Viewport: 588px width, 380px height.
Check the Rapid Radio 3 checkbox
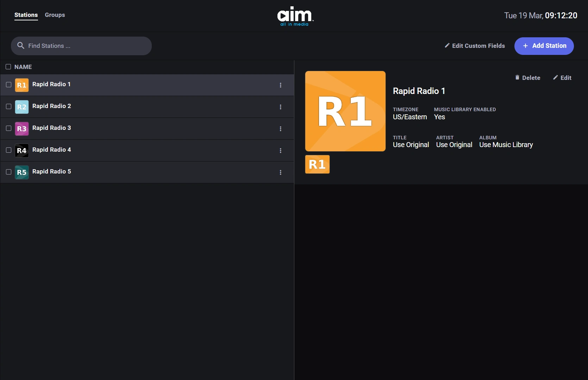(x=9, y=128)
